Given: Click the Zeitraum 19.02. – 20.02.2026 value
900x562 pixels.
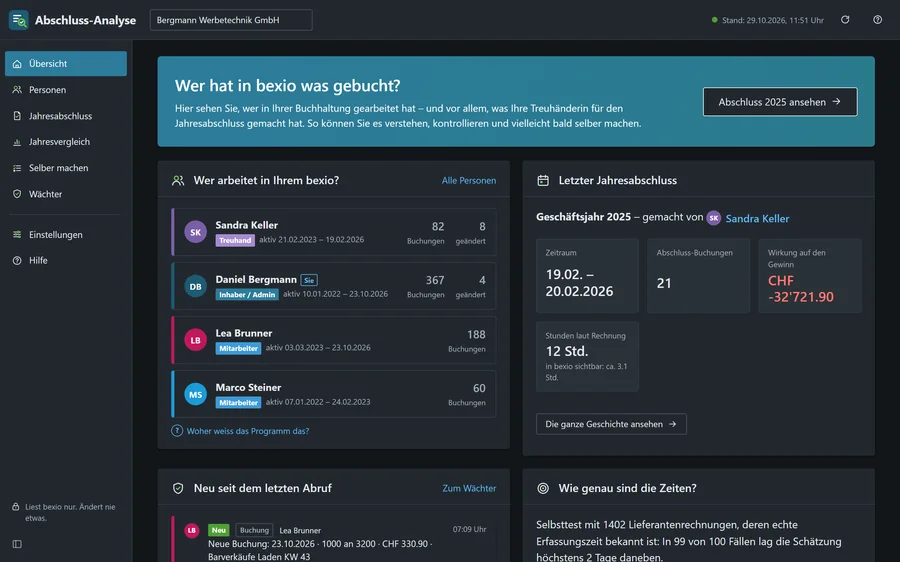Looking at the screenshot, I should (579, 282).
